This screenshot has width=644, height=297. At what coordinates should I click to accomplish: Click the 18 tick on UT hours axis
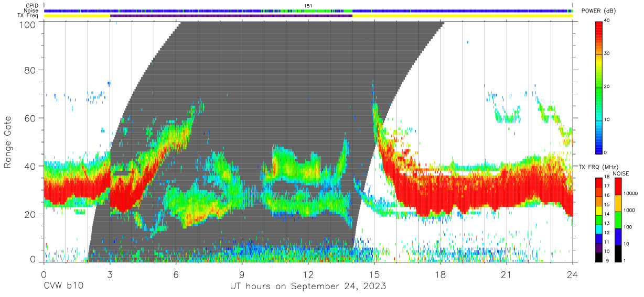[441, 274]
